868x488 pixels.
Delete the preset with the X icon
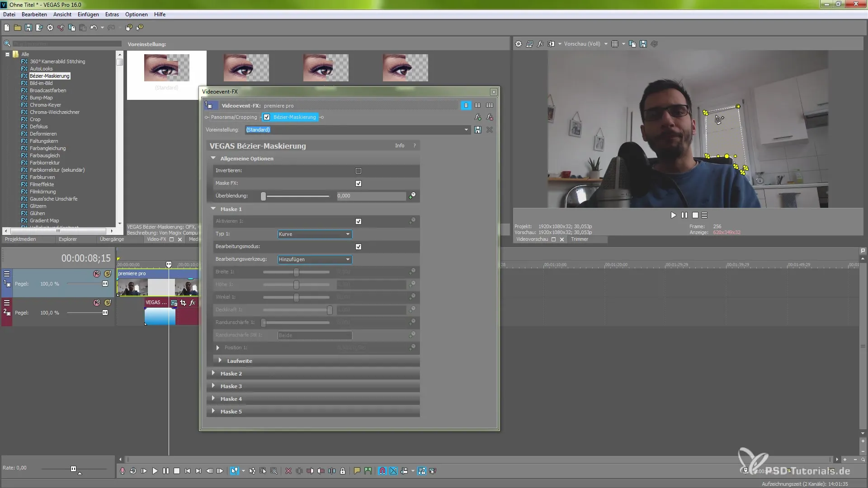[490, 130]
